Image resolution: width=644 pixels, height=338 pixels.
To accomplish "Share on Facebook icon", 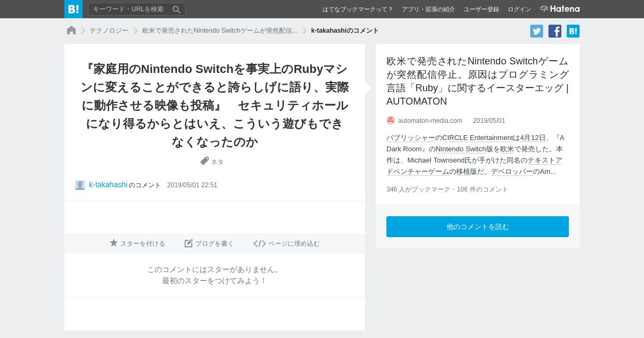I will click(555, 31).
